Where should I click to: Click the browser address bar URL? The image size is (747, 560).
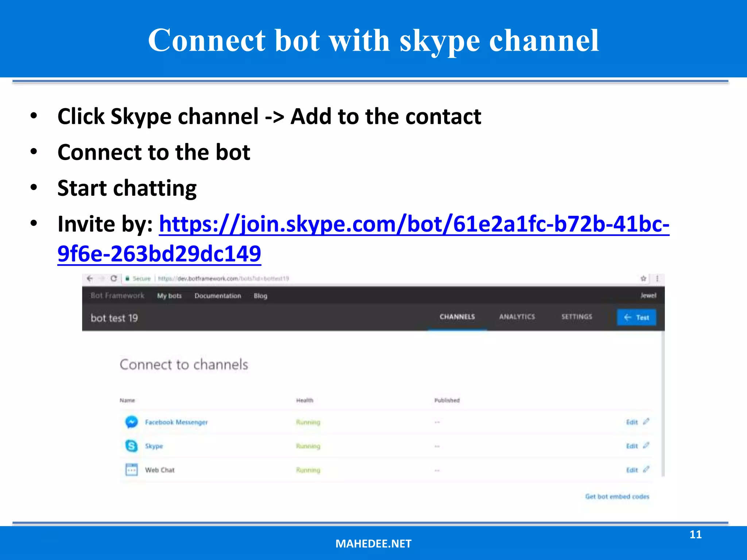coord(223,279)
